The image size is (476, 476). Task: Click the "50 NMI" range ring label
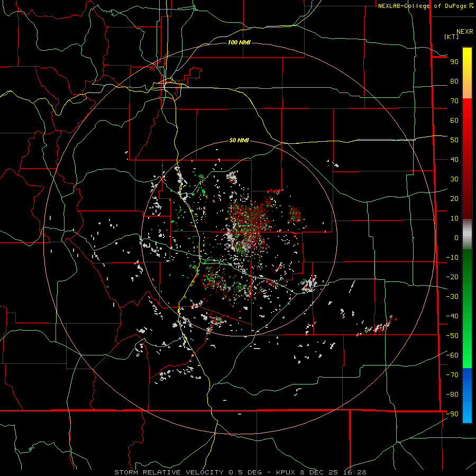[x=239, y=140]
